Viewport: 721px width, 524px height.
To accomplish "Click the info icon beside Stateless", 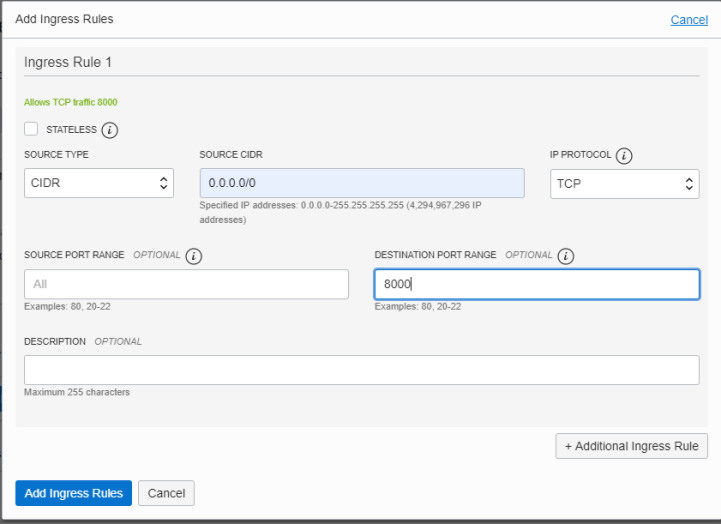I will (x=110, y=130).
